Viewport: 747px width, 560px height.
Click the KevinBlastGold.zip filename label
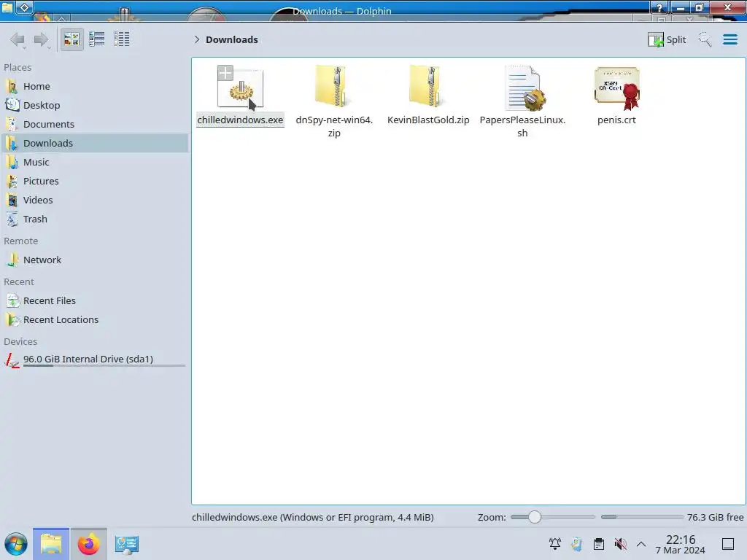pos(428,120)
